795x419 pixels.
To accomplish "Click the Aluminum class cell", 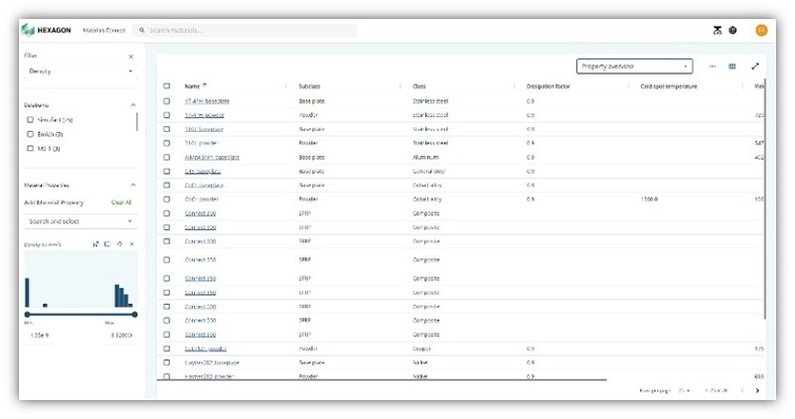I will click(x=425, y=157).
